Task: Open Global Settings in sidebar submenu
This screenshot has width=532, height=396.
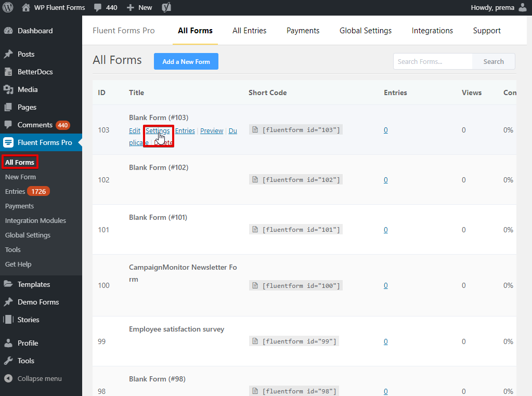Action: pos(28,235)
